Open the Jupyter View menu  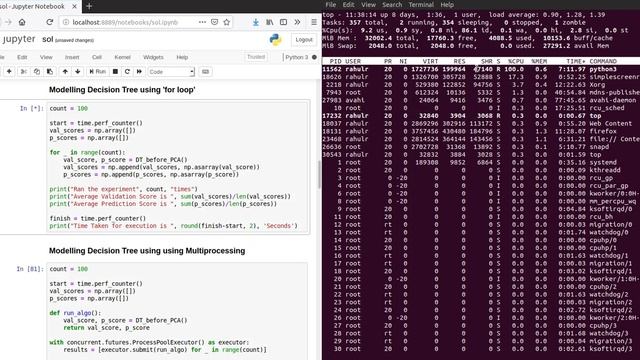coord(46,57)
